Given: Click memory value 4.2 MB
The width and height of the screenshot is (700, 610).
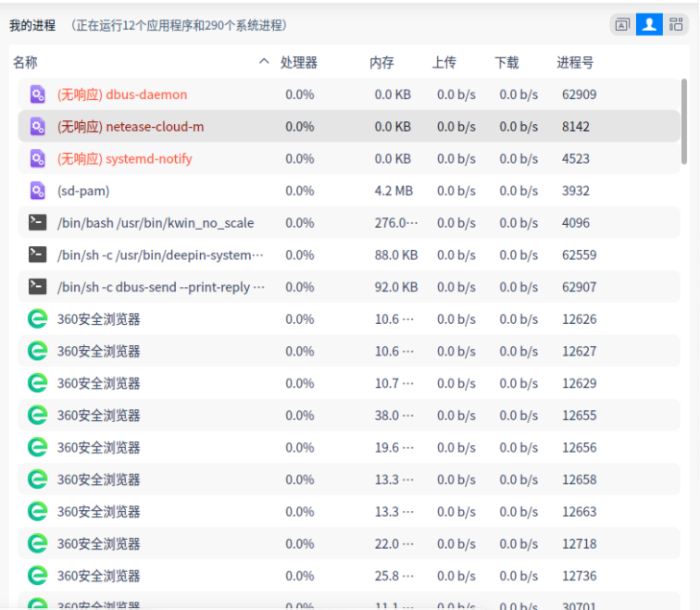Looking at the screenshot, I should pos(394,191).
